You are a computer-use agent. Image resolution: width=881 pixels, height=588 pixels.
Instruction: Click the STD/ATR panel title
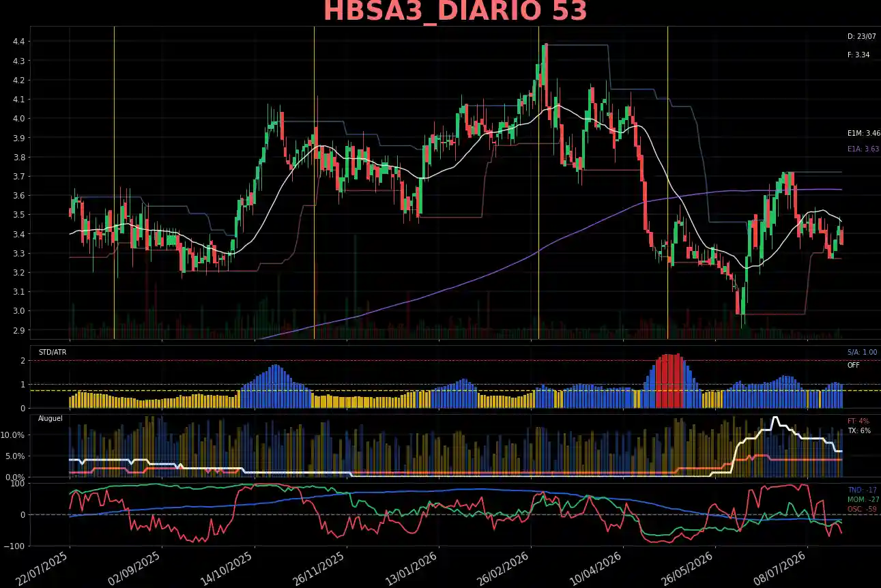coord(53,353)
